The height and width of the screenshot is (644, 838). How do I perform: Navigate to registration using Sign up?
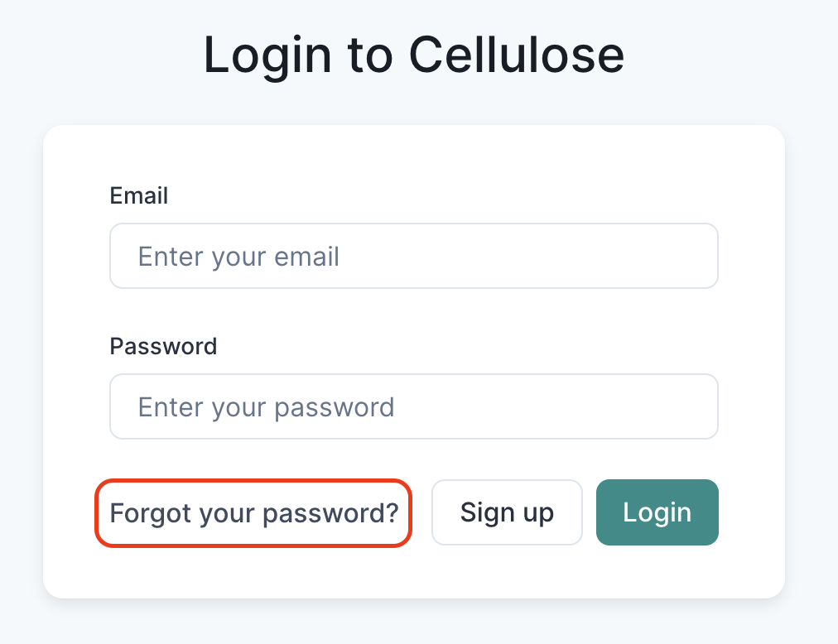pyautogui.click(x=507, y=512)
